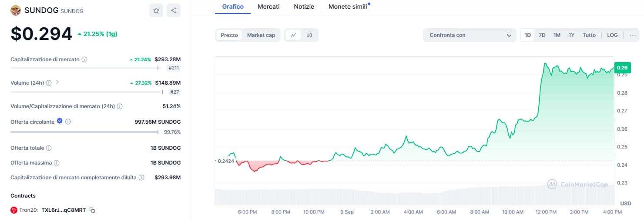This screenshot has height=221, width=644.
Task: Click the 21.25% (1g) price change
Action: point(97,34)
